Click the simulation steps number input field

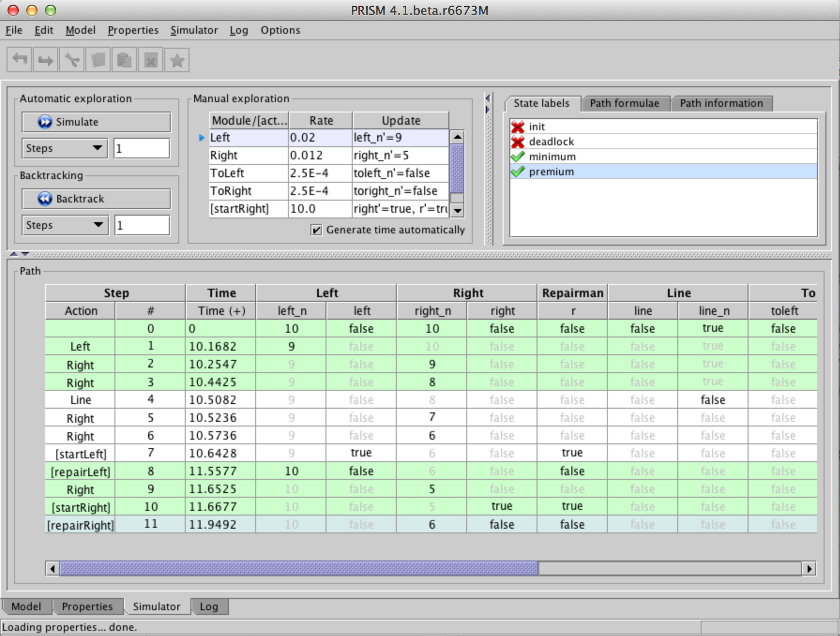click(141, 148)
